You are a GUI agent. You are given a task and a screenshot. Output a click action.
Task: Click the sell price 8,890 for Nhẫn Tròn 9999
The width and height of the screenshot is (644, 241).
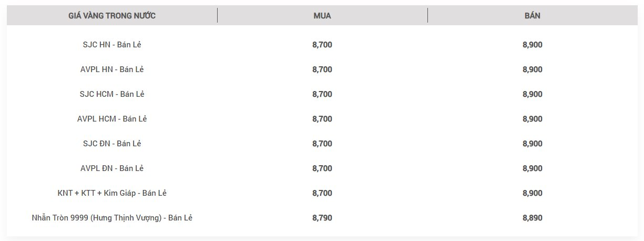(x=533, y=218)
